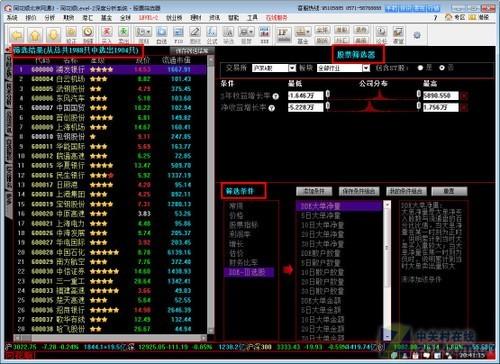The width and height of the screenshot is (500, 364).
Task: Click the 自选 watchlist toolbar icon
Action: point(162,35)
